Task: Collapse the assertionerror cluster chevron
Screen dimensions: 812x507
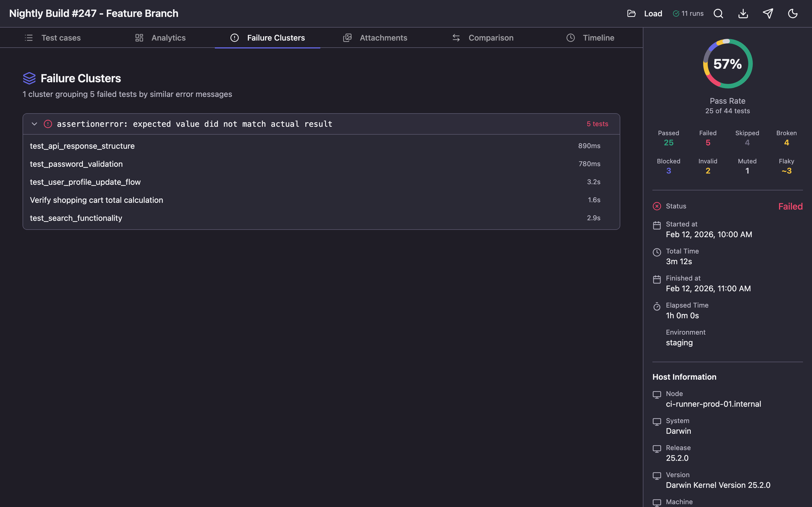Action: [34, 124]
